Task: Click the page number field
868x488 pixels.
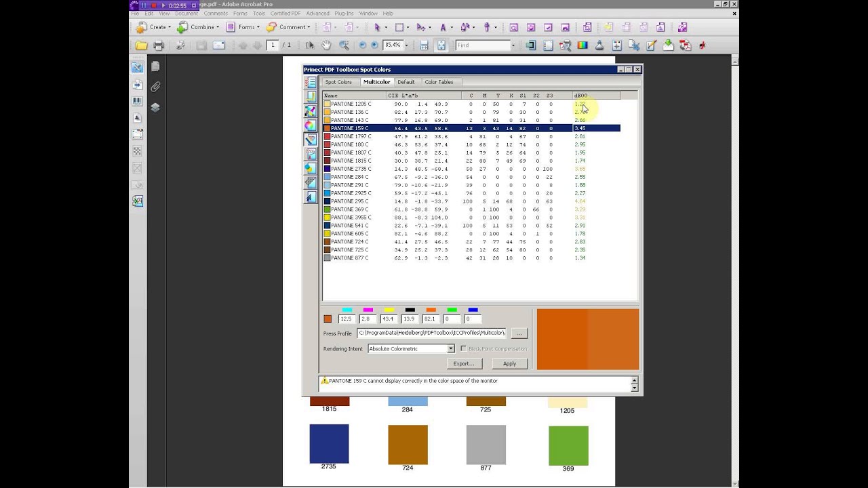Action: (x=273, y=45)
